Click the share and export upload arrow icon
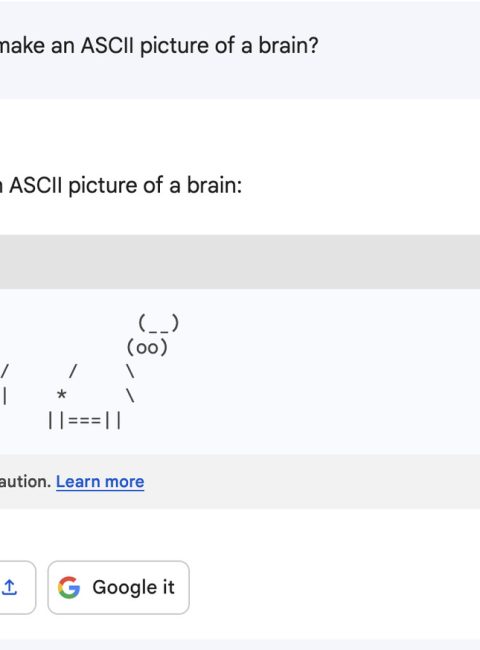 click(9, 587)
